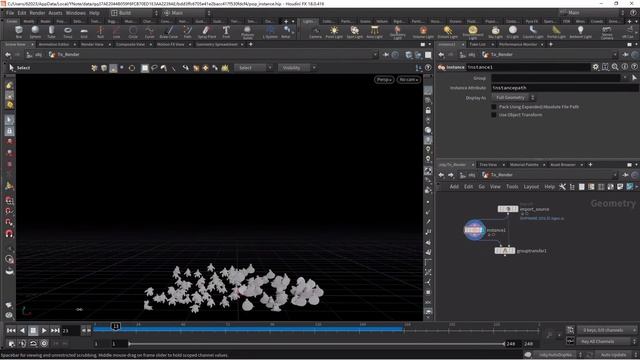This screenshot has width=640, height=360.
Task: Select the Grid shelf tool
Action: (84, 31)
